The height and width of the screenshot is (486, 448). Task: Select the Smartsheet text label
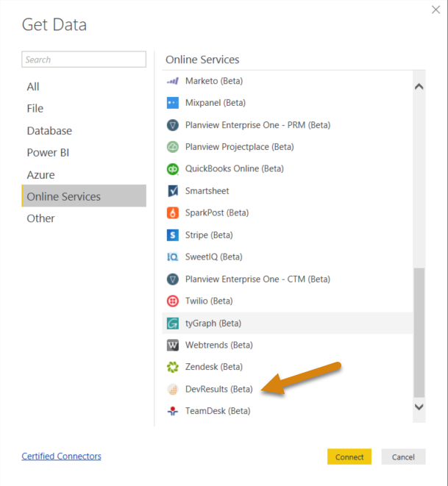207,191
